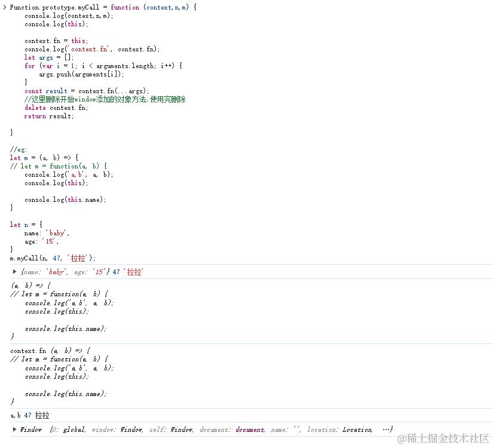This screenshot has width=493, height=448.
Task: Click the 'let n = {' line
Action: [x=26, y=225]
